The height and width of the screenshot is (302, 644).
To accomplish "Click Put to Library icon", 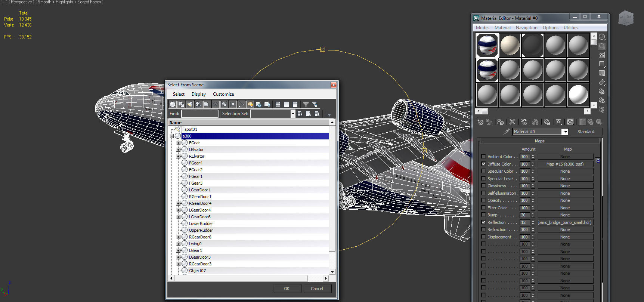I will [x=547, y=122].
